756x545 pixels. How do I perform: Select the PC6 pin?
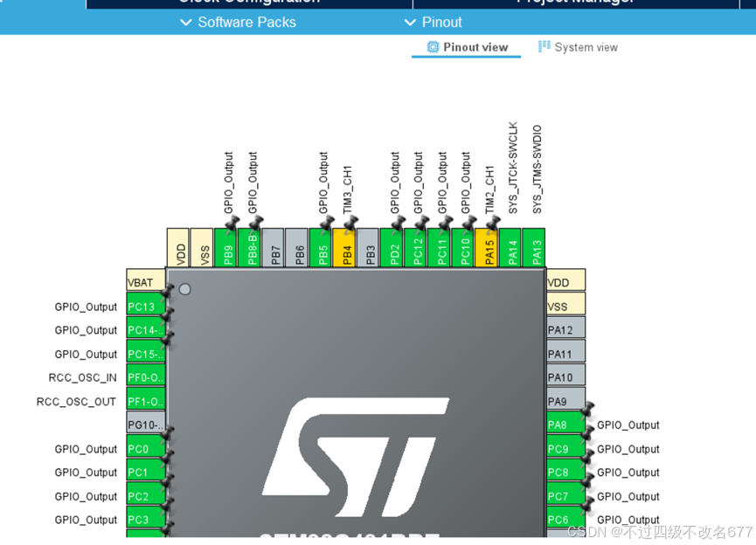(x=566, y=517)
